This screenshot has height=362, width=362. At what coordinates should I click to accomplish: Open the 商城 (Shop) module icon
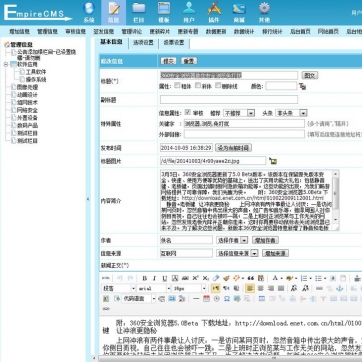(239, 12)
